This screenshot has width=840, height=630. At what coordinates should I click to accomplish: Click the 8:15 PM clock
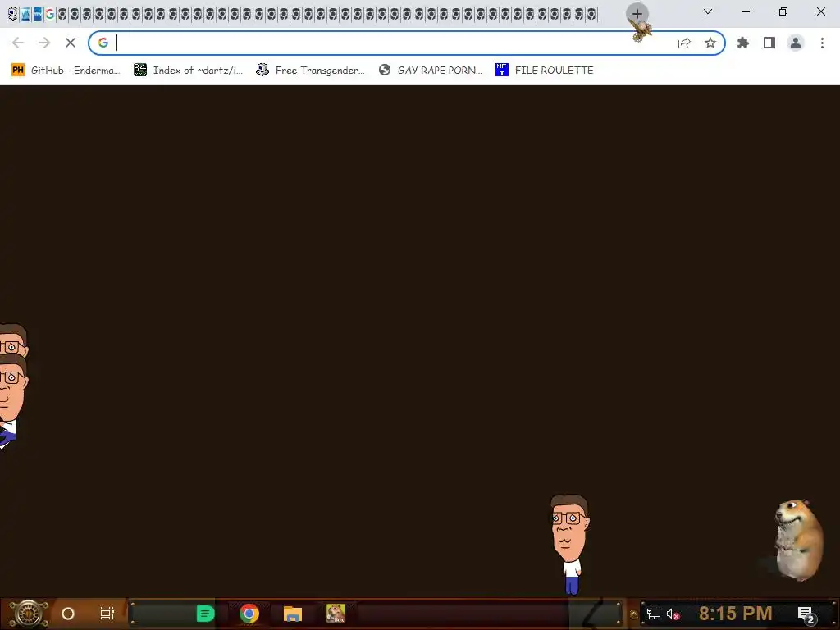click(x=736, y=614)
